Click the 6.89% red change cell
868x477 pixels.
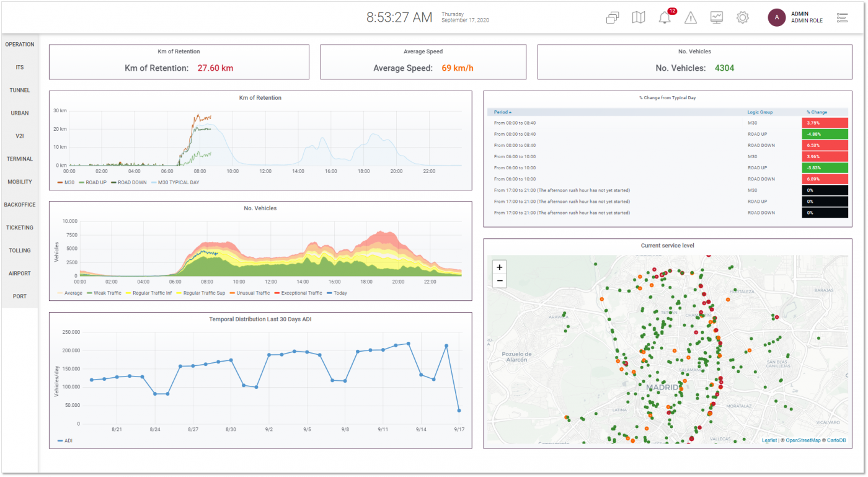(x=825, y=179)
